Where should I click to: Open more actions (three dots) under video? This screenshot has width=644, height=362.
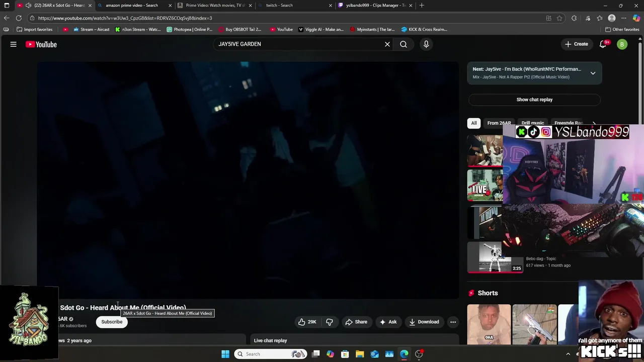point(453,322)
